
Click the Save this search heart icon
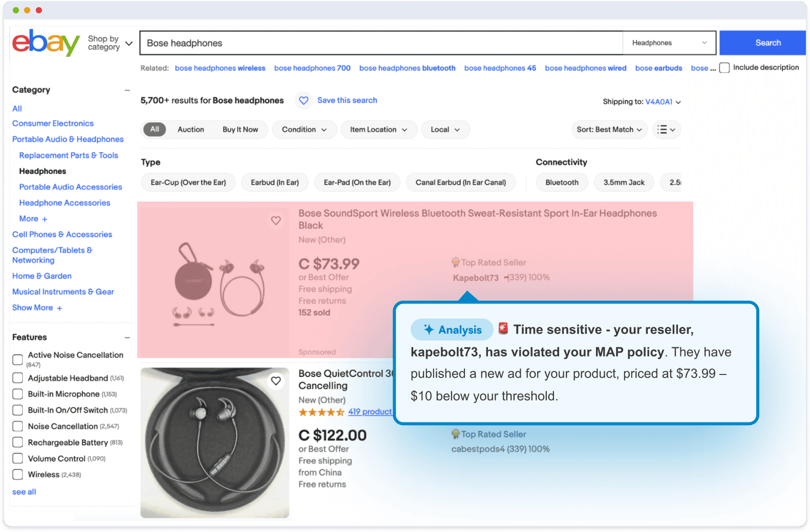click(304, 100)
